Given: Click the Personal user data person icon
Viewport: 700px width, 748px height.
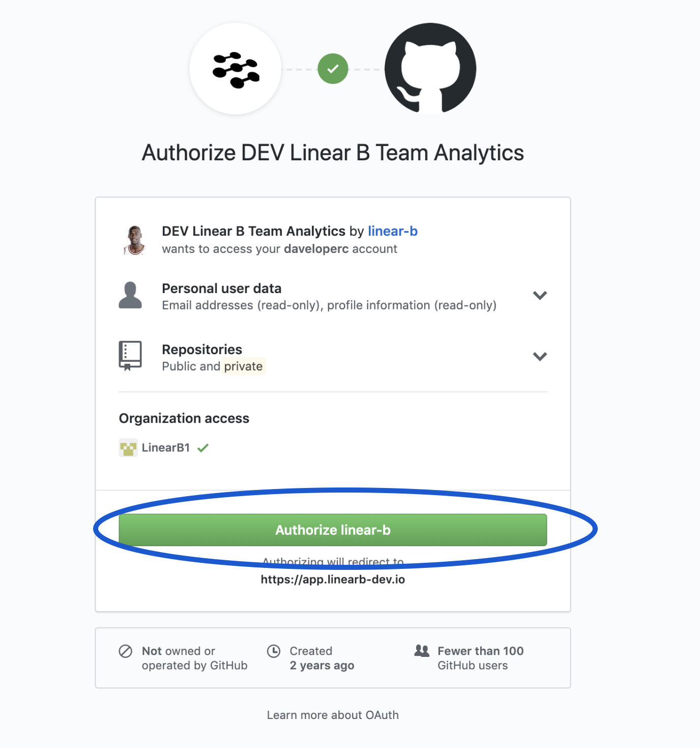Looking at the screenshot, I should click(x=130, y=296).
